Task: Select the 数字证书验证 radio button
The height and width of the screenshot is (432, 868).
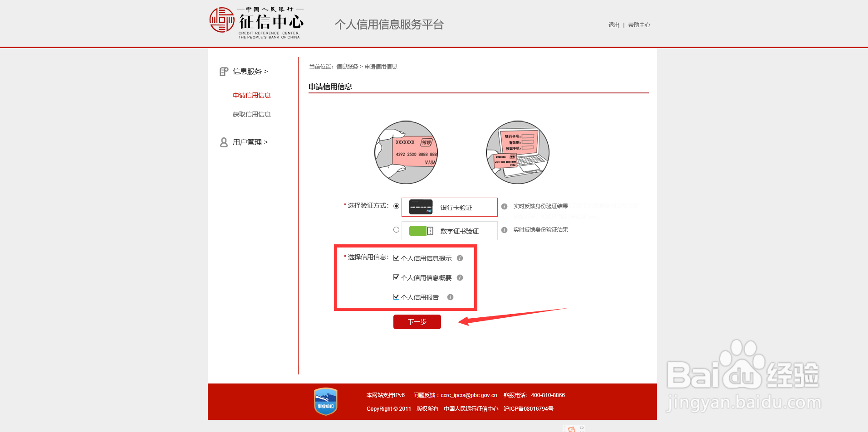Action: (x=396, y=229)
